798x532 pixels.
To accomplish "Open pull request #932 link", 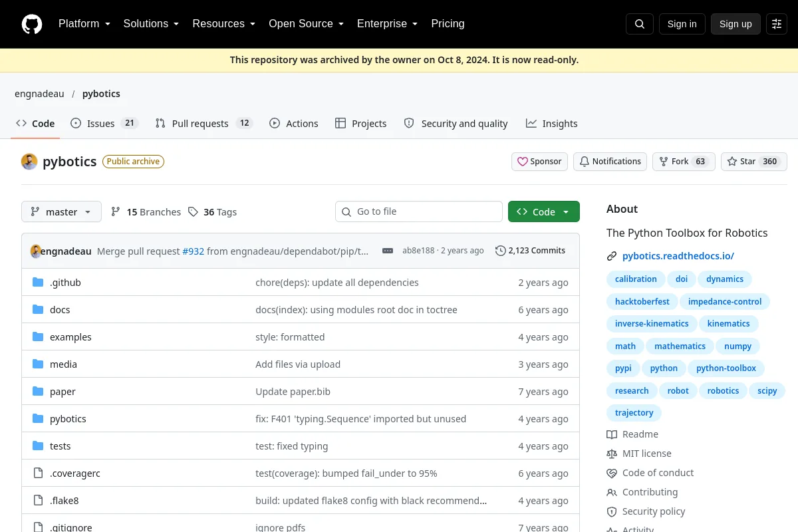I will (x=194, y=251).
